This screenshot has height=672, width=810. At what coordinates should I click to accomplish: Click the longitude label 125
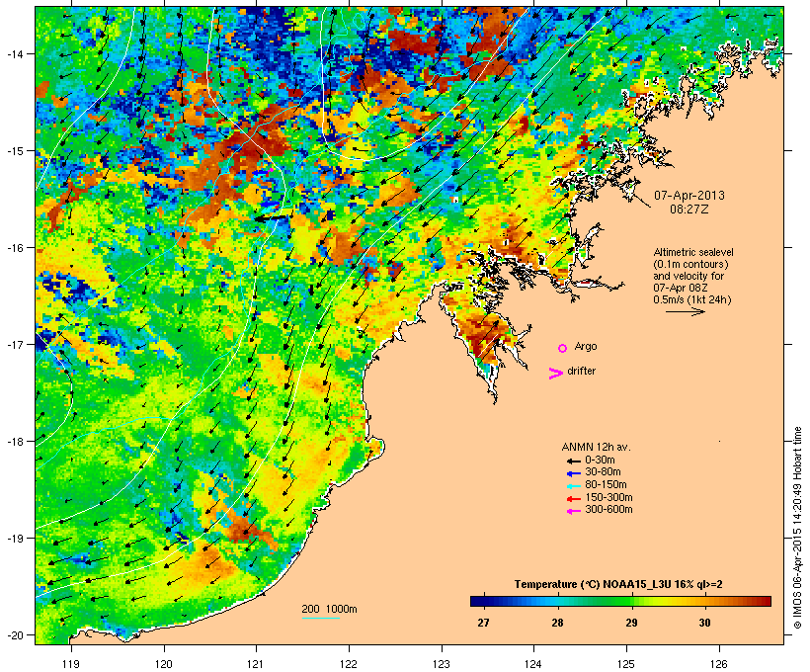626,664
